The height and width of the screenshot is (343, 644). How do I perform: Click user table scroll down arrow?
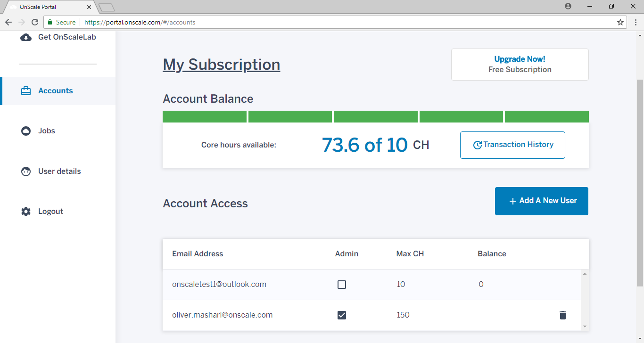585,327
